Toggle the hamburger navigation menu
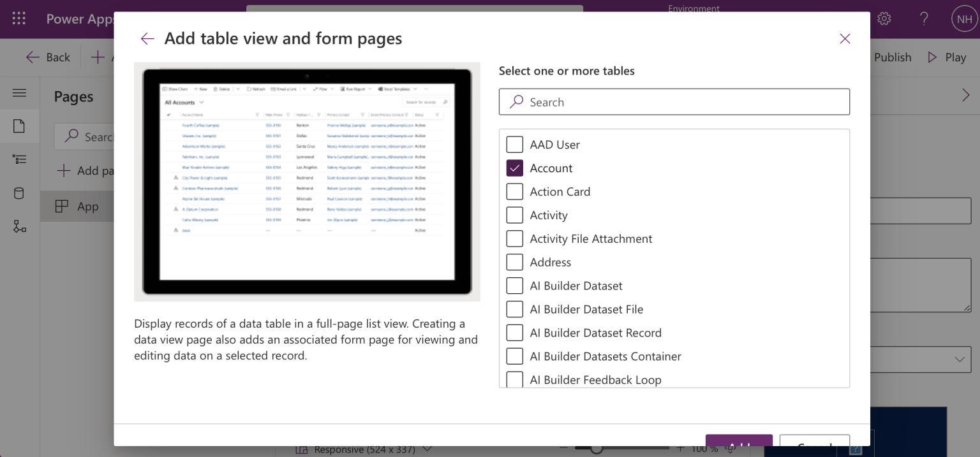Image resolution: width=980 pixels, height=457 pixels. 19,93
